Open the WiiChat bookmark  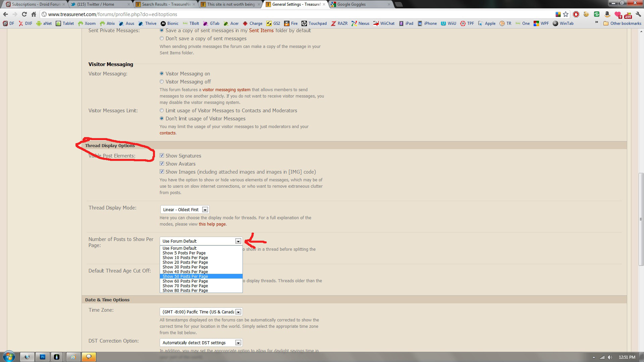(384, 23)
